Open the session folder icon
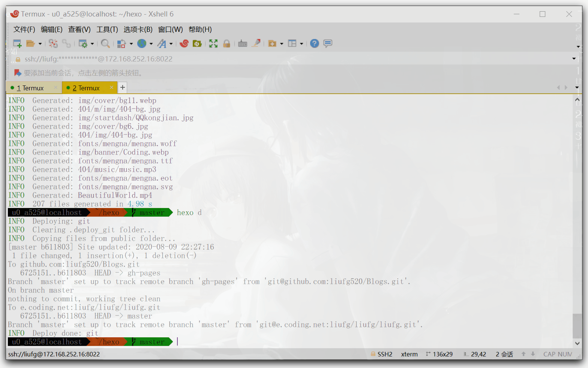 (x=30, y=43)
